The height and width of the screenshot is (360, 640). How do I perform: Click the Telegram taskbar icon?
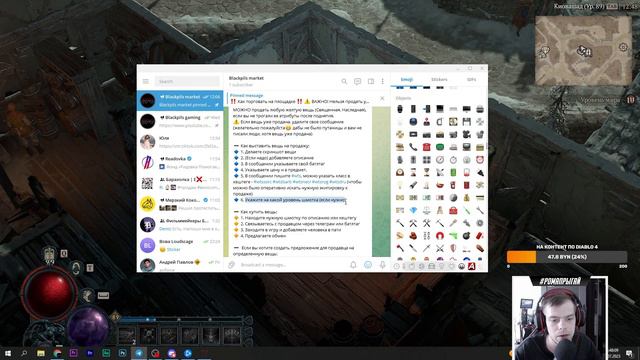(x=139, y=353)
